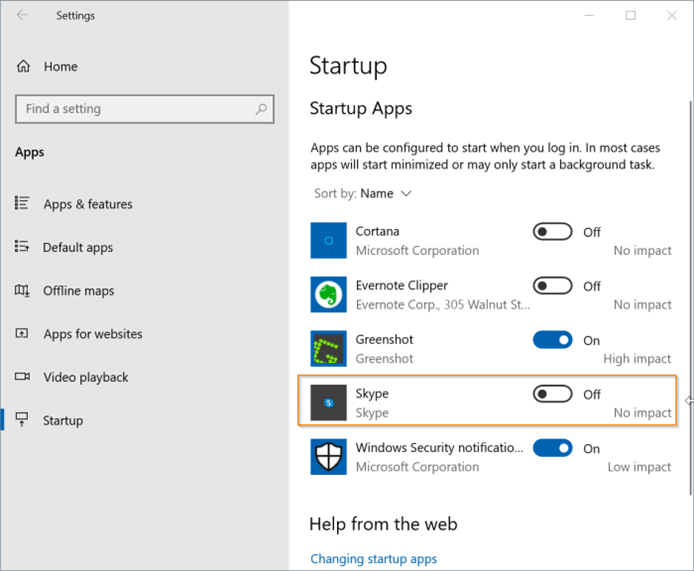Viewport: 694px width, 571px height.
Task: Click the Help from the web heading
Action: [383, 524]
